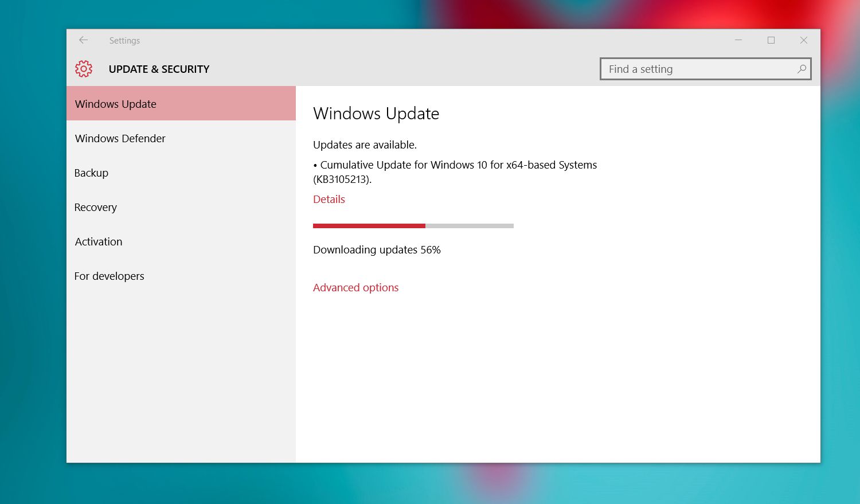Open the Backup section
This screenshot has width=860, height=504.
(181, 173)
